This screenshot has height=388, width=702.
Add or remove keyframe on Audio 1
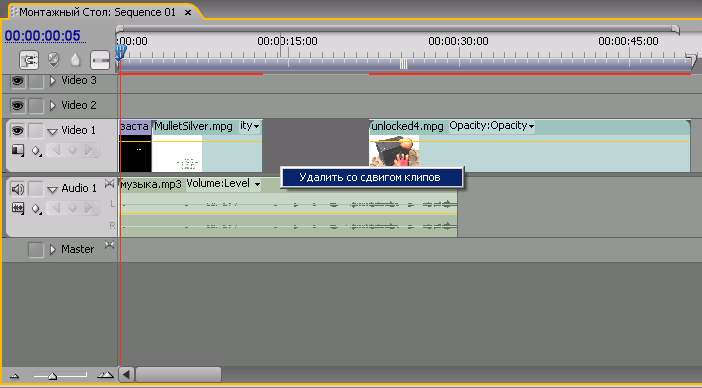(72, 208)
